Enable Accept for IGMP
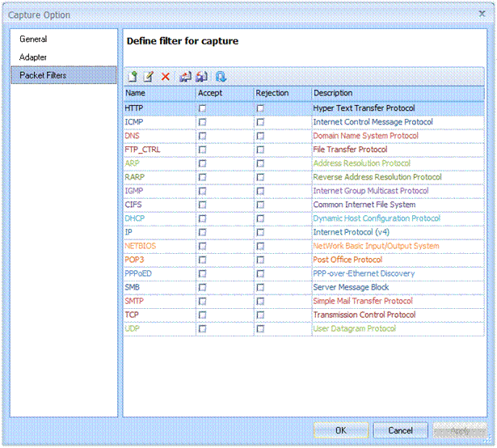 tap(202, 191)
